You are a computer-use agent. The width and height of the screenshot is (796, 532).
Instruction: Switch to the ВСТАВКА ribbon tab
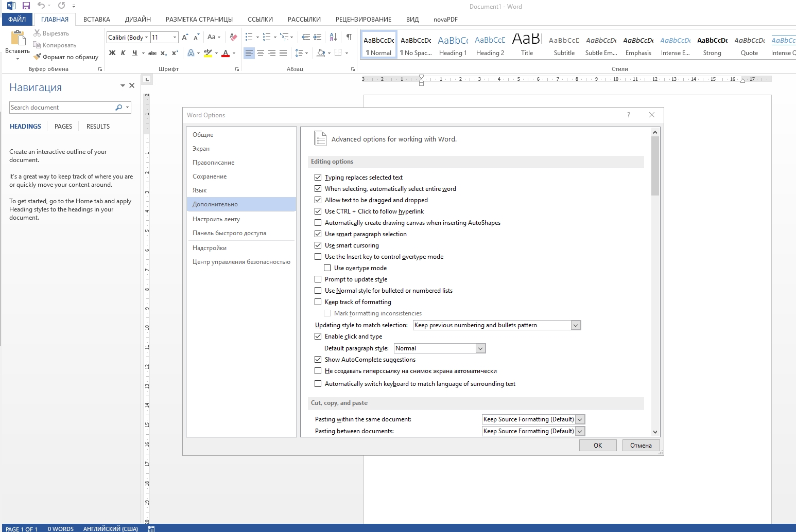coord(97,20)
